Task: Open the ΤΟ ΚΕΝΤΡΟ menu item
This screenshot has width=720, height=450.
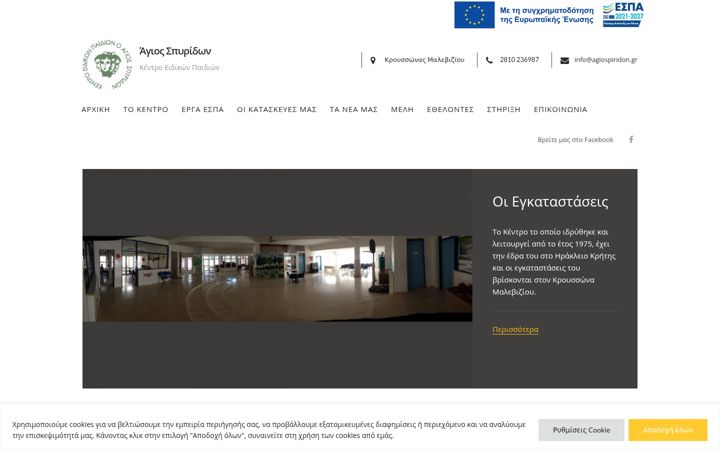Action: [x=146, y=109]
